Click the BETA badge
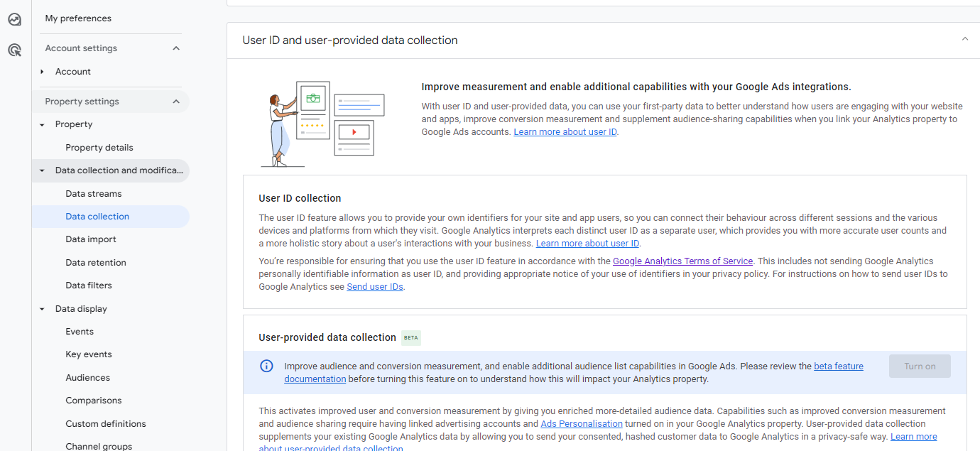The image size is (980, 451). pyautogui.click(x=411, y=337)
